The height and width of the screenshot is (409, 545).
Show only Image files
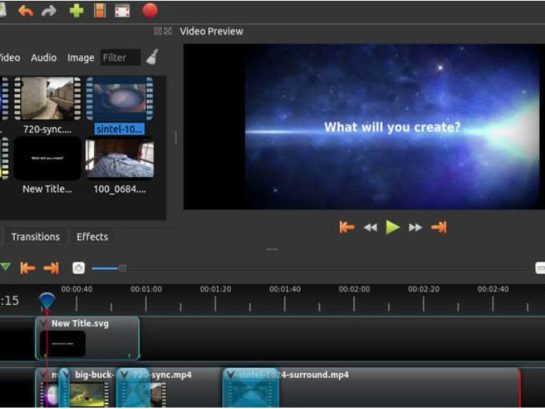(81, 58)
